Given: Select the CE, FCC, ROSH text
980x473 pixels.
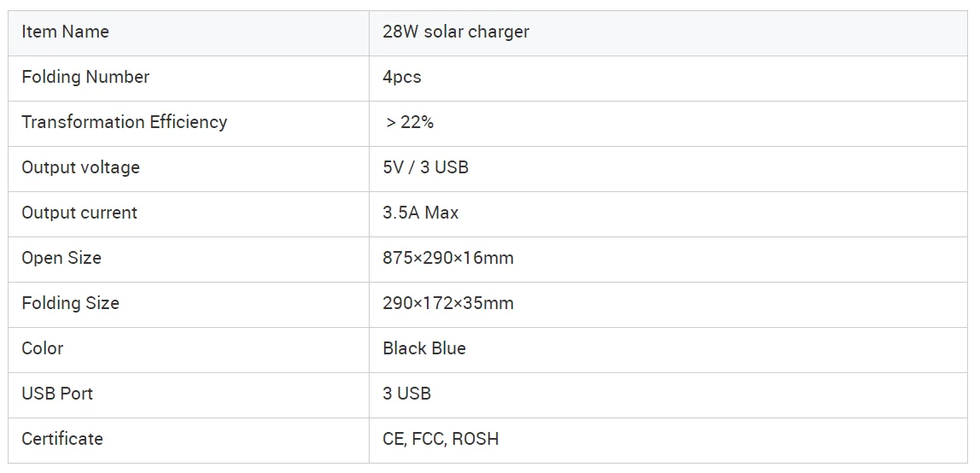Looking at the screenshot, I should click(440, 440).
